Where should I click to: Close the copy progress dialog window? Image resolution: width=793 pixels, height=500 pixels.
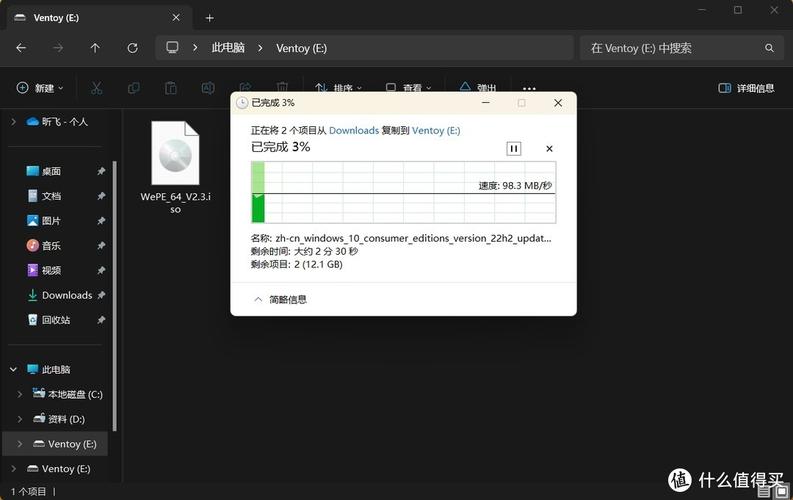pyautogui.click(x=558, y=103)
